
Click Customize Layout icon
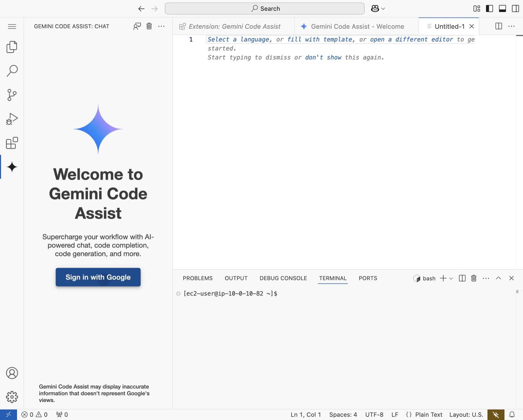coord(477,9)
